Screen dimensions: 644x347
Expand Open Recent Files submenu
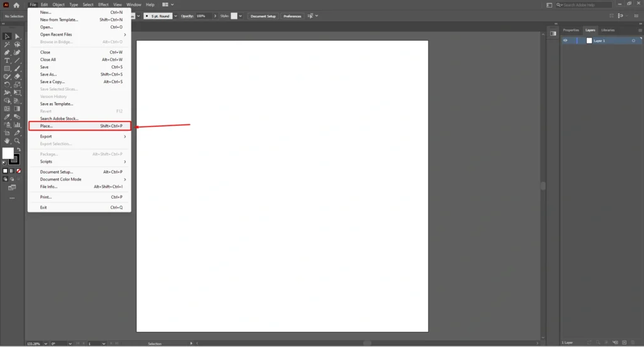click(x=79, y=35)
